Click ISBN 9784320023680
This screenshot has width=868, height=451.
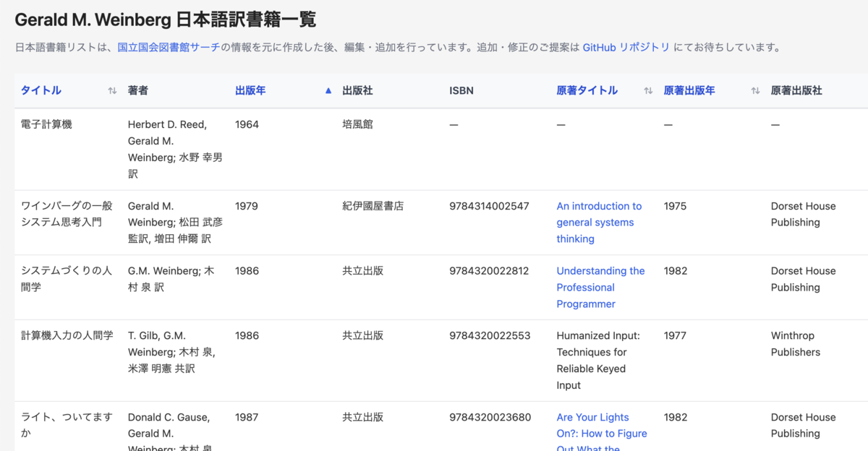point(490,417)
